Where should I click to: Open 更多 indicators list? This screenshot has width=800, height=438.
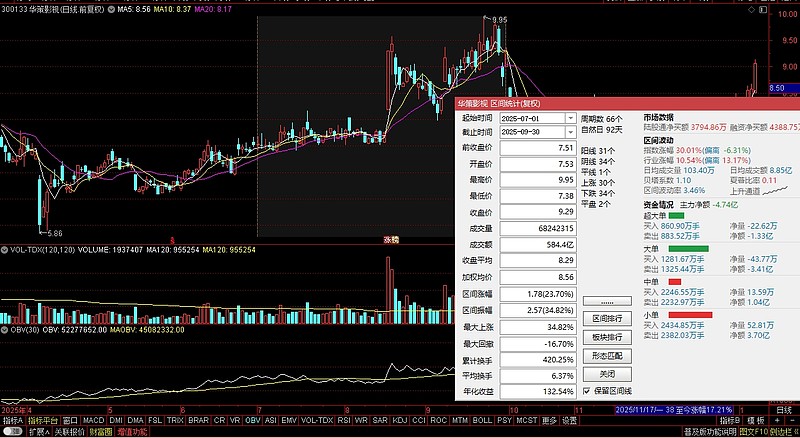click(549, 421)
